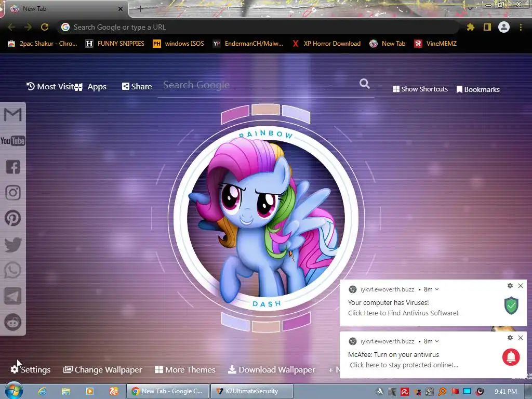
Task: Open the New Tab bookmark
Action: tap(388, 44)
